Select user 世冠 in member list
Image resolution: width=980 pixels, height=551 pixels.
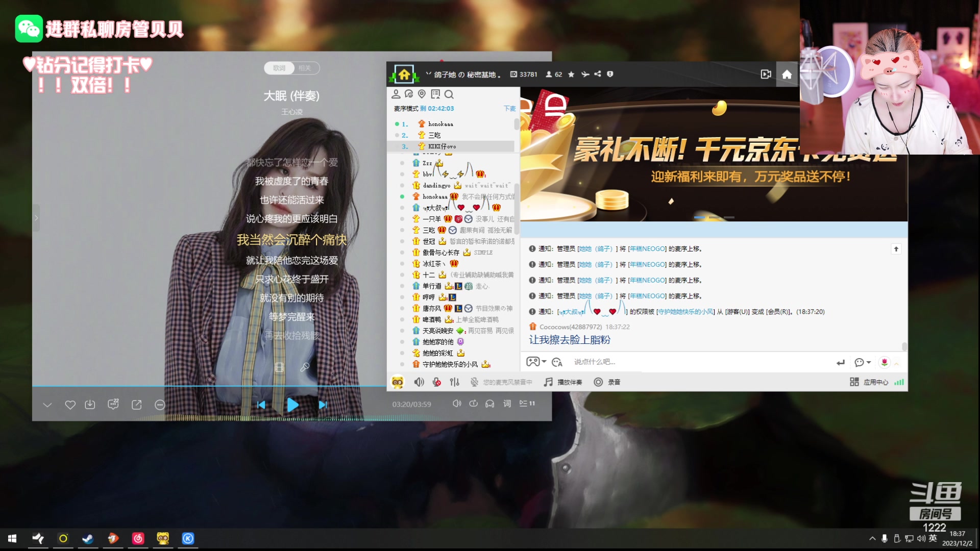pos(429,241)
